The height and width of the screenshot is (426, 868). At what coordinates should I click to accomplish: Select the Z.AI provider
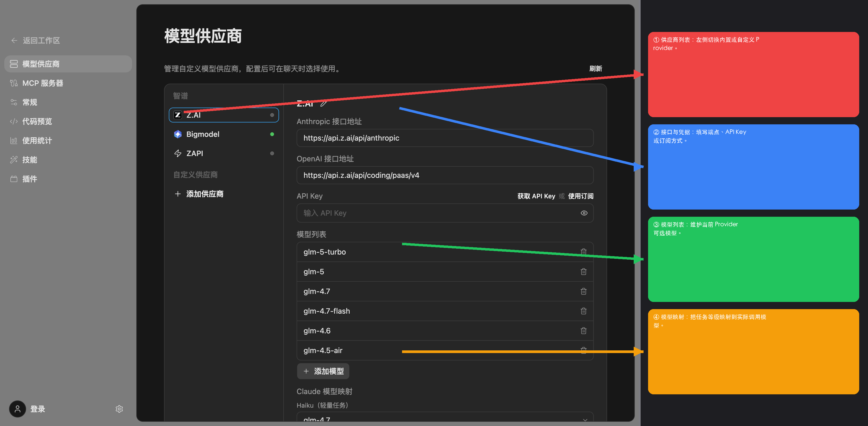(x=224, y=115)
